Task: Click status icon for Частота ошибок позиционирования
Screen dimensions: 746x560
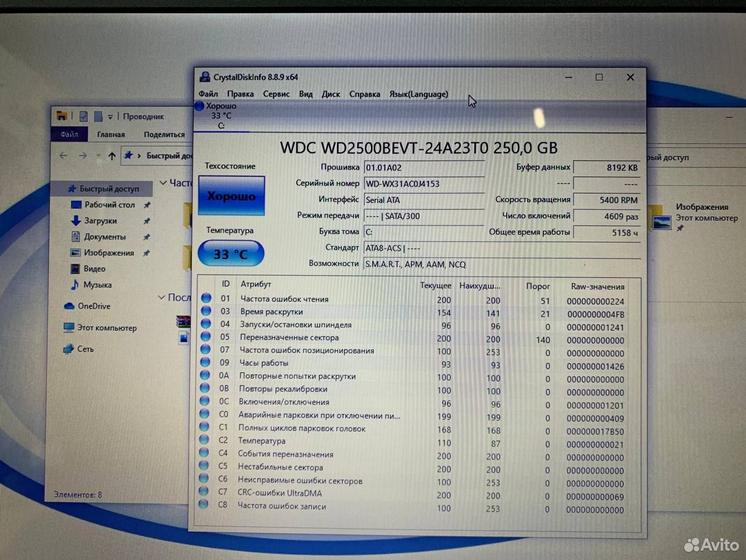Action: point(205,349)
